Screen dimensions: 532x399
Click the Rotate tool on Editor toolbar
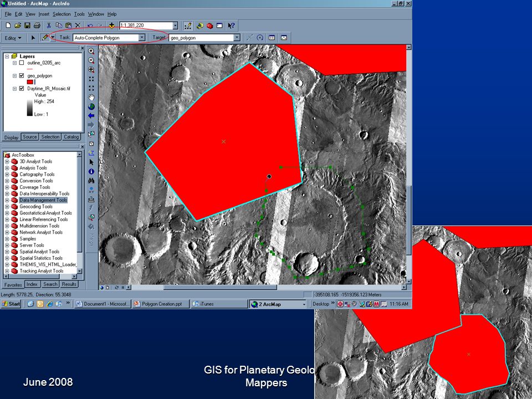[260, 38]
